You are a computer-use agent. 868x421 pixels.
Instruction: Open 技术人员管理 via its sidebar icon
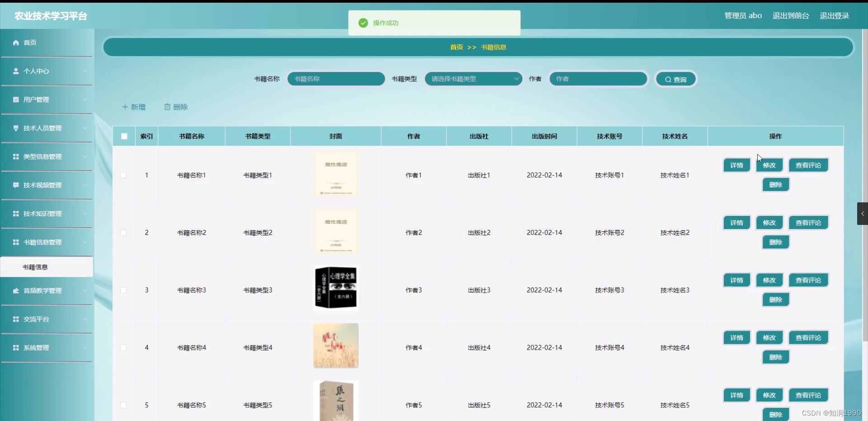coord(16,128)
